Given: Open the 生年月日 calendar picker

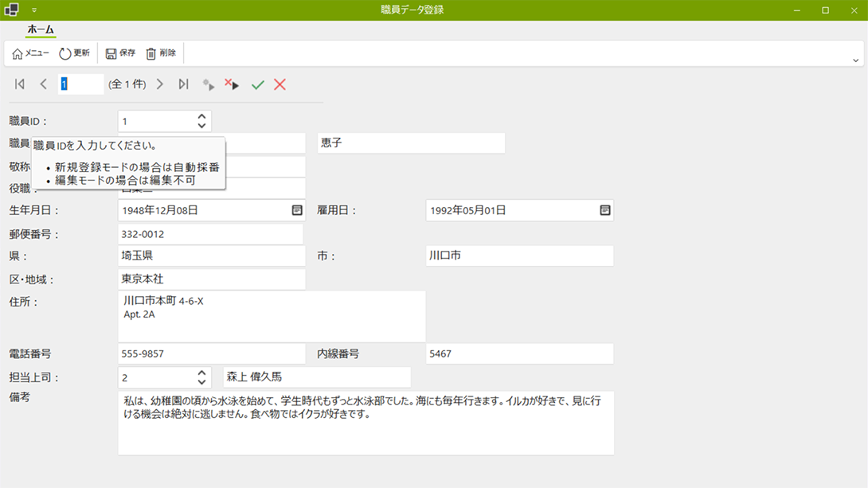Looking at the screenshot, I should [297, 210].
